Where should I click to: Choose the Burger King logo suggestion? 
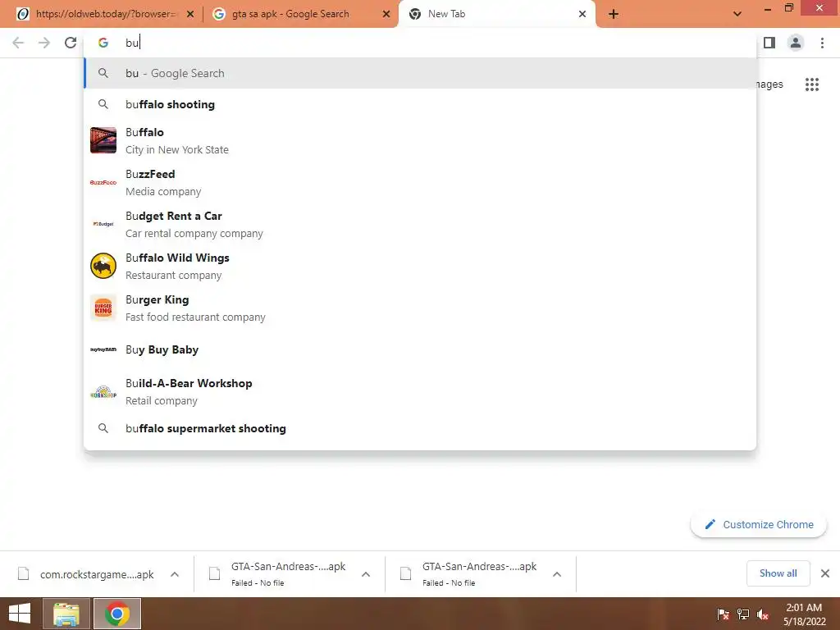[103, 308]
